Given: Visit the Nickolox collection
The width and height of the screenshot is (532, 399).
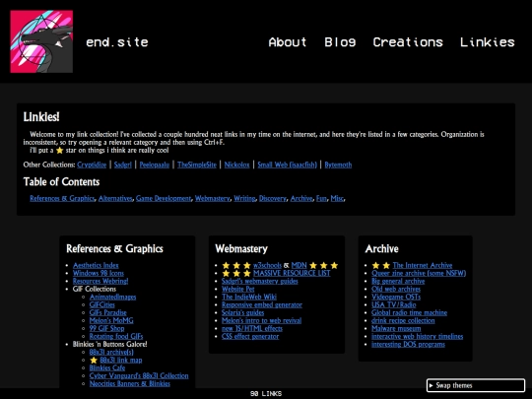Looking at the screenshot, I should 236,165.
